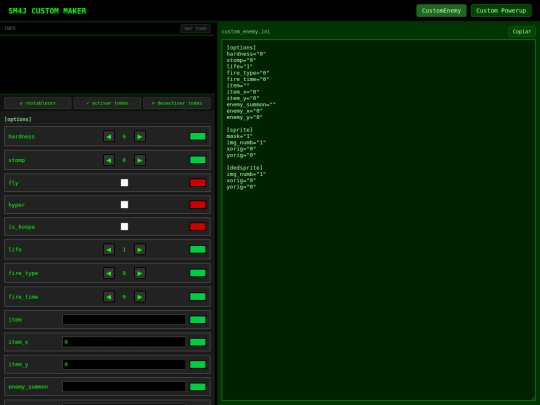Decrease stomp value with left arrow
The height and width of the screenshot is (405, 540).
(109, 160)
